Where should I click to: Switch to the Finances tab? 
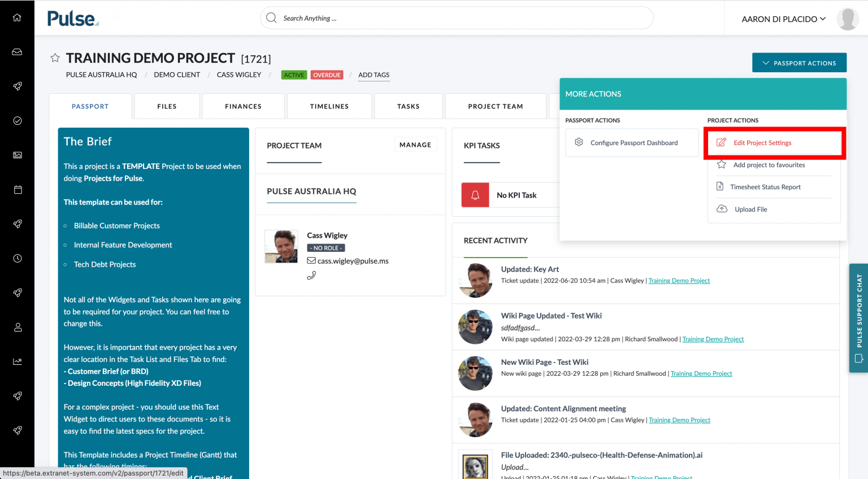coord(243,106)
